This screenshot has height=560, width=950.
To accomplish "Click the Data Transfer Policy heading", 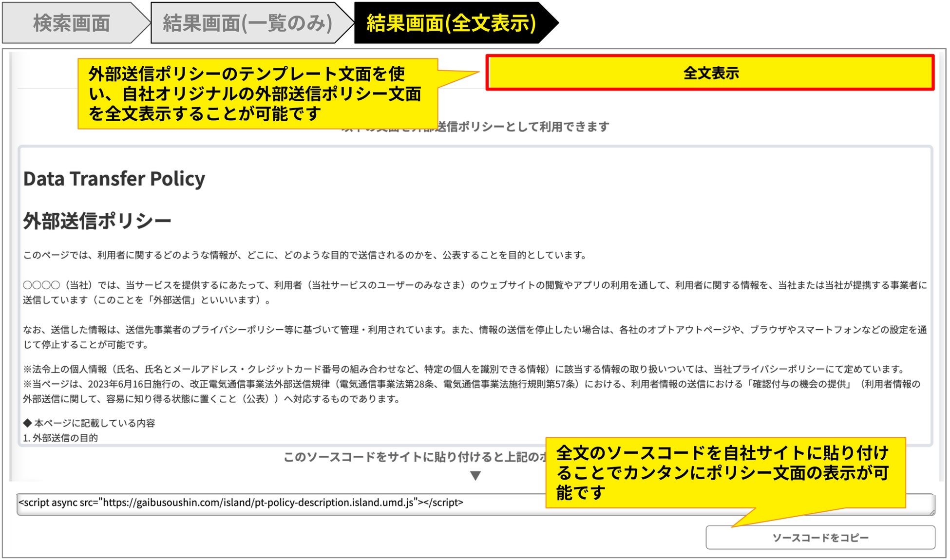I will tap(114, 179).
